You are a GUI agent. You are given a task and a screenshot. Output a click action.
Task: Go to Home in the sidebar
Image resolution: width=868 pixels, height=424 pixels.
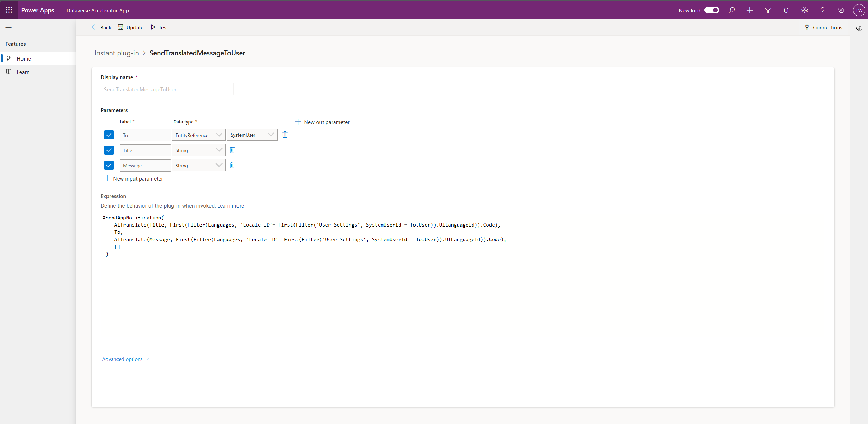[x=38, y=58]
